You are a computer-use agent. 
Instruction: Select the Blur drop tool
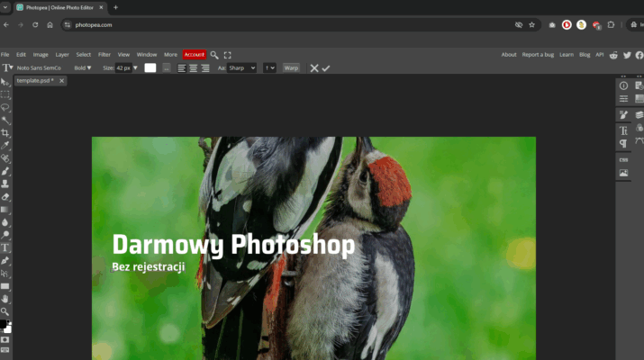pos(5,222)
